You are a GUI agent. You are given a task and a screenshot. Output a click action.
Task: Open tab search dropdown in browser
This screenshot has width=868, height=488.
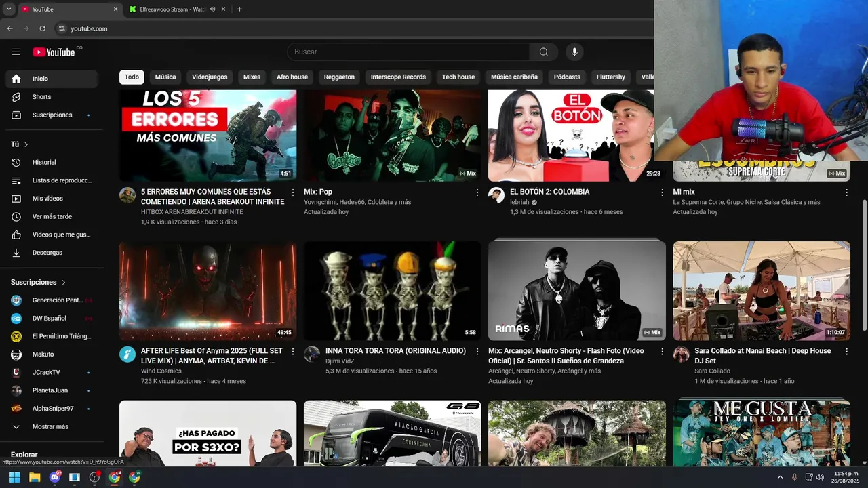9,9
